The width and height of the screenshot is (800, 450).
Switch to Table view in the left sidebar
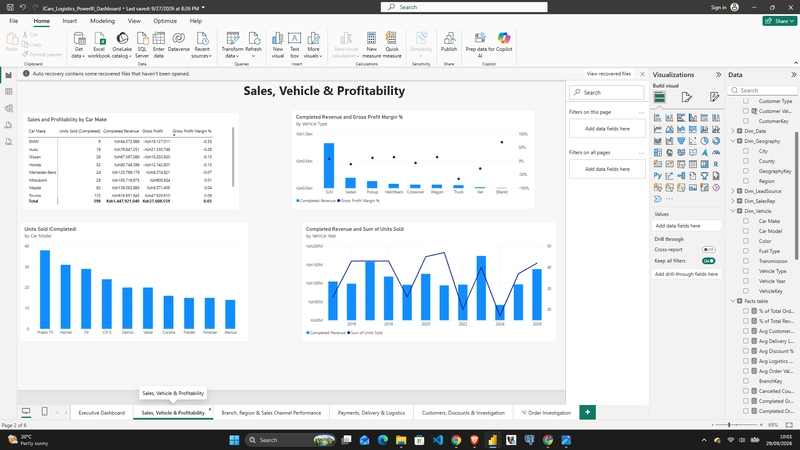8,92
